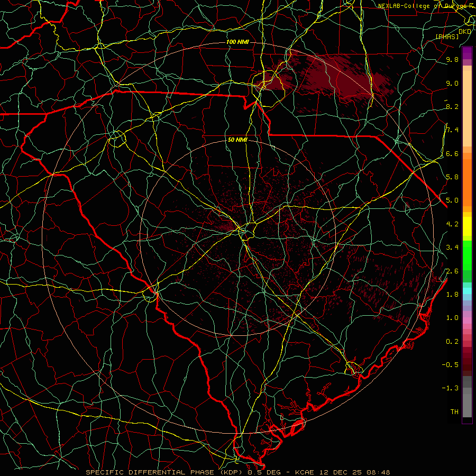Click the 5.0 colorbar value
Screen dimensions: 476x476
click(x=452, y=200)
